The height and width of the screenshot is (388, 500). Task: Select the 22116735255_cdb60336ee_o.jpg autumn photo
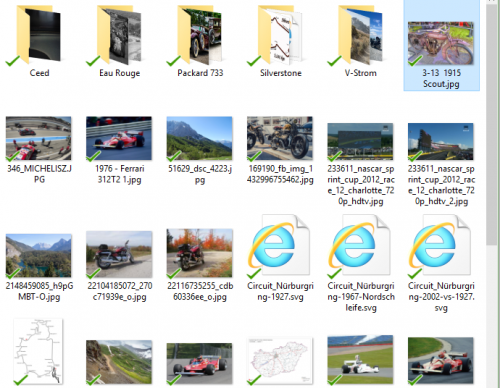coord(199,253)
